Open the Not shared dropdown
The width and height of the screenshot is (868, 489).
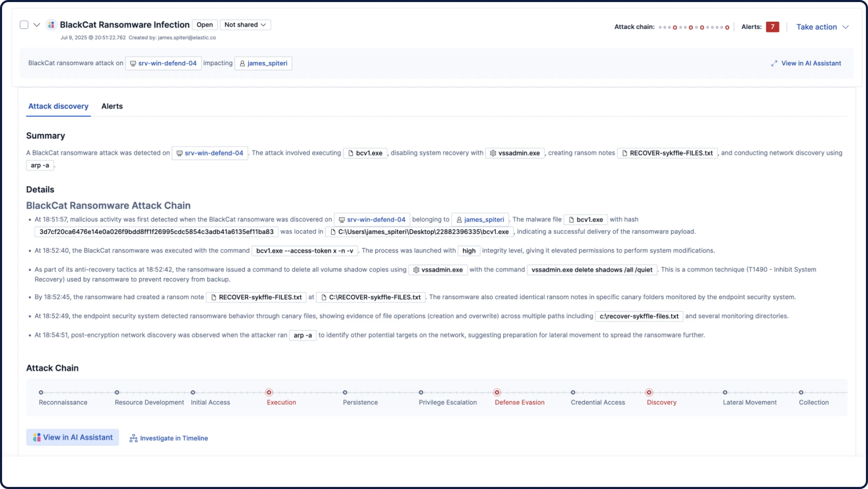(245, 25)
